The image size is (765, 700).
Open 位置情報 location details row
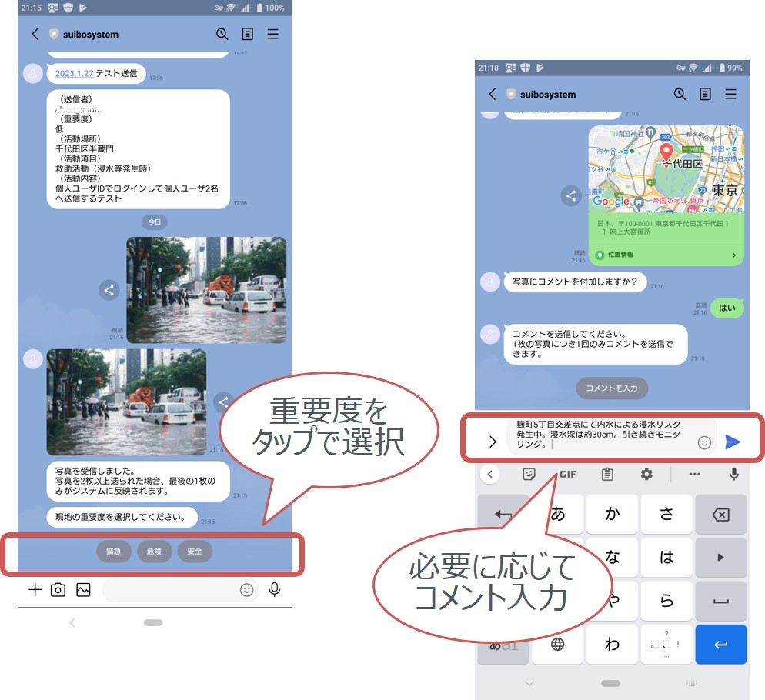(666, 255)
